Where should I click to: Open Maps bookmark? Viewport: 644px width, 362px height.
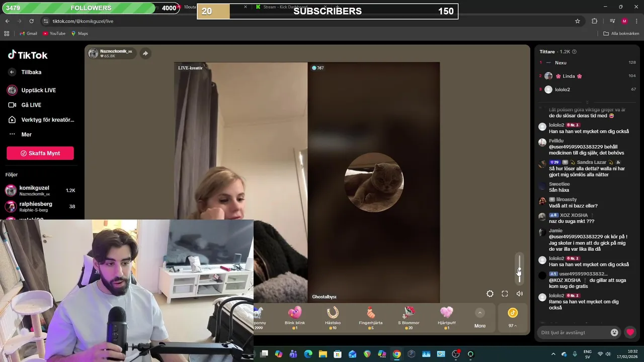click(79, 34)
